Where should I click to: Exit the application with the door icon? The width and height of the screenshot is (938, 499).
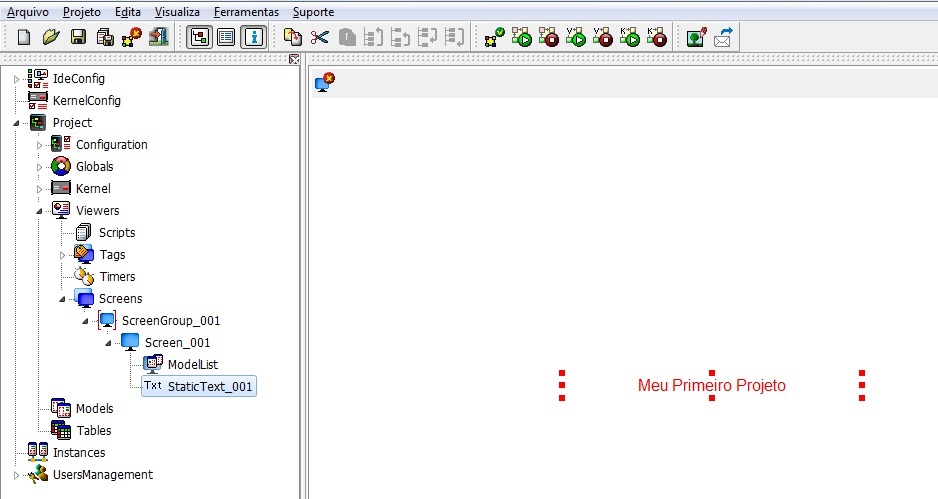(159, 37)
